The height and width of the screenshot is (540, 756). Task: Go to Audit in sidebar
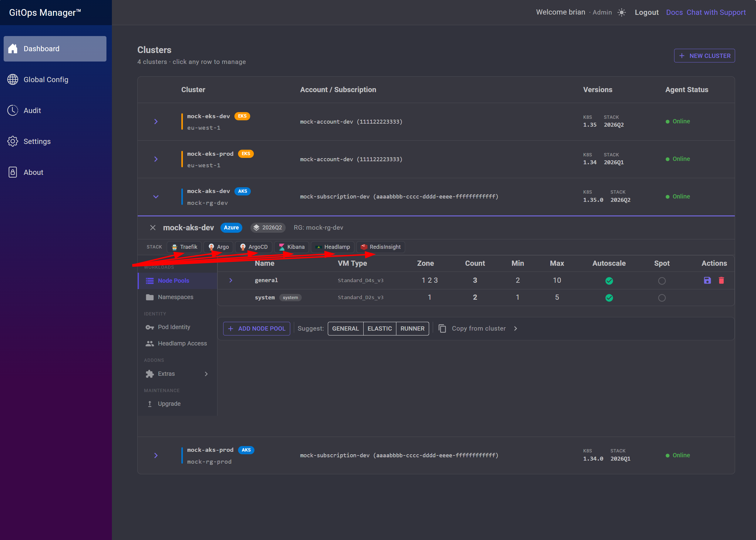[x=55, y=110]
